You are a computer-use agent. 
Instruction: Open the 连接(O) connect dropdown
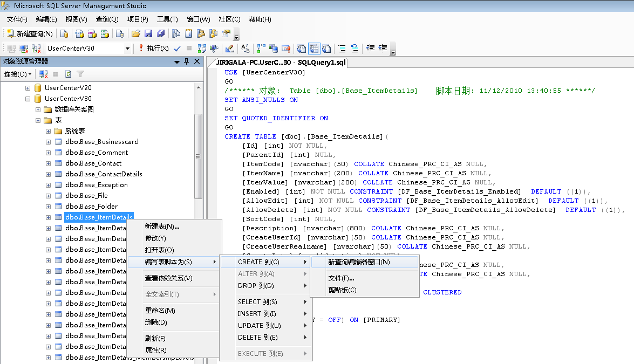pos(18,74)
